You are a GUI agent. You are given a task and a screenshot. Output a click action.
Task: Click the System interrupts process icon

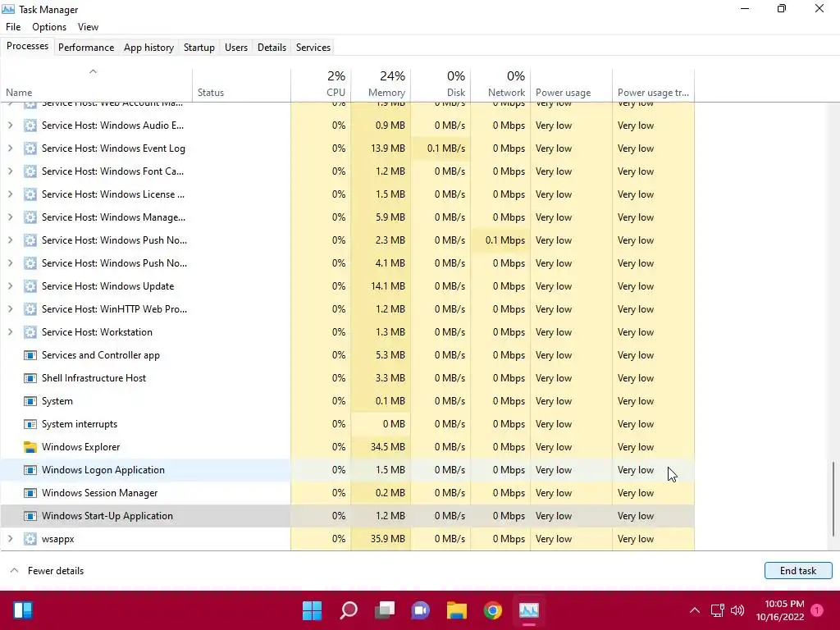(x=30, y=424)
